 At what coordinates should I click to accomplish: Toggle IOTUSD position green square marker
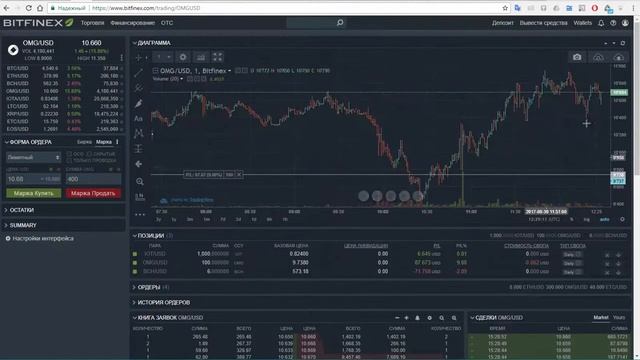135,254
